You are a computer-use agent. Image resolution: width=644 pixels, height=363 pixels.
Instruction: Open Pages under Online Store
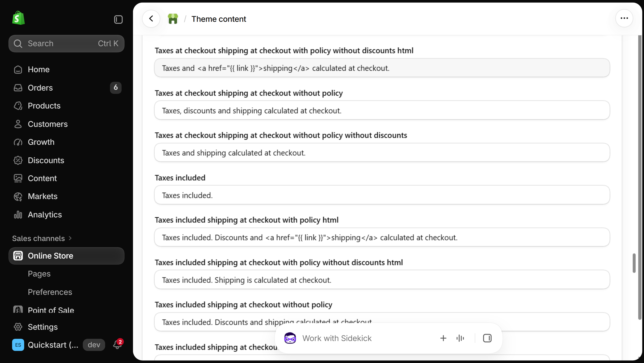click(x=39, y=274)
